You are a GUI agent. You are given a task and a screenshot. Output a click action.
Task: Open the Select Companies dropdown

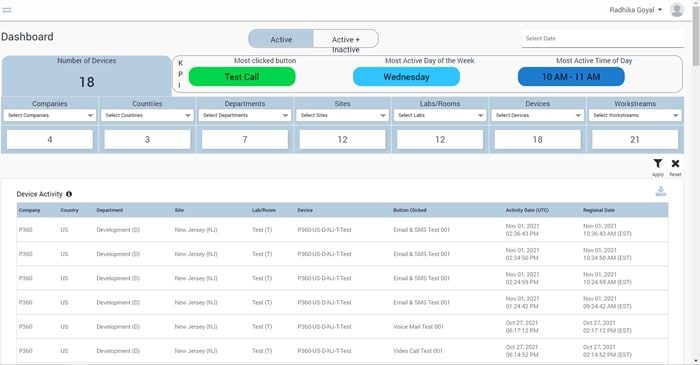point(50,115)
